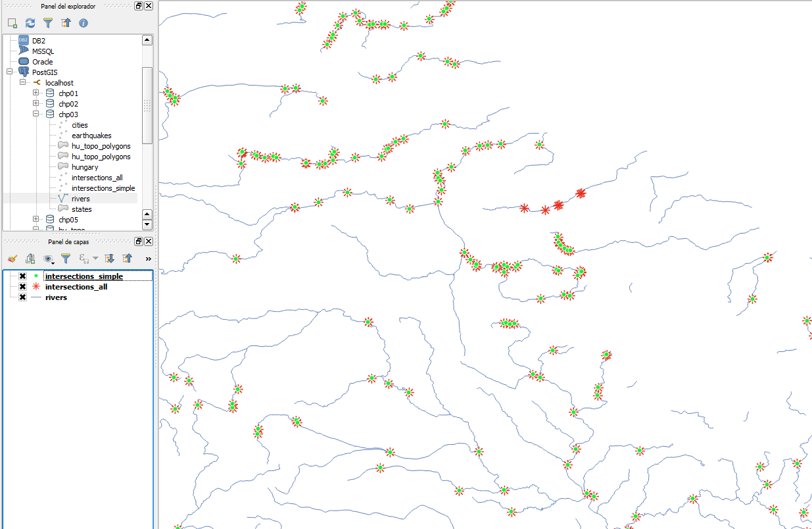Click green dot symbol of intersections_simple
This screenshot has width=812, height=529.
[x=36, y=276]
